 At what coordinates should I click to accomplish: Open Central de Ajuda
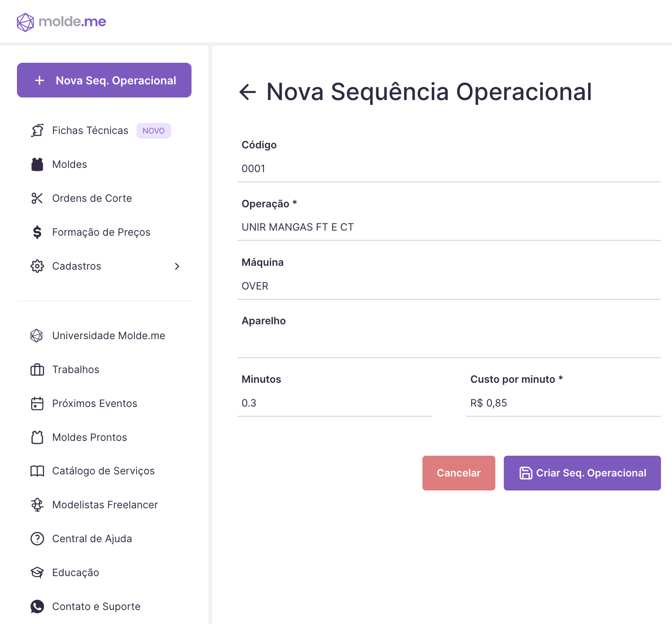pyautogui.click(x=104, y=539)
